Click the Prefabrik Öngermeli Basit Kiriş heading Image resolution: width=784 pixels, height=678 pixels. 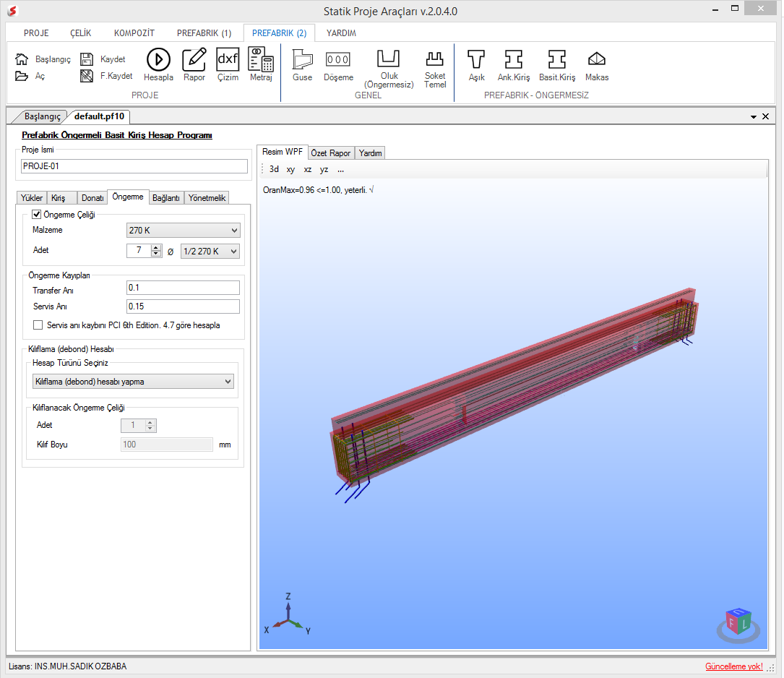coord(117,135)
